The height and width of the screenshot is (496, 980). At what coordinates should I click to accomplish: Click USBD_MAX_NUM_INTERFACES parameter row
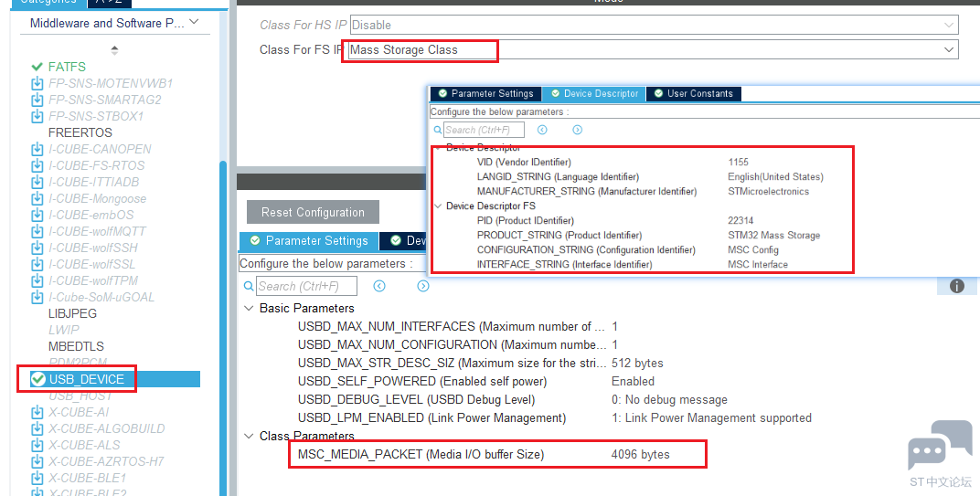(x=457, y=327)
